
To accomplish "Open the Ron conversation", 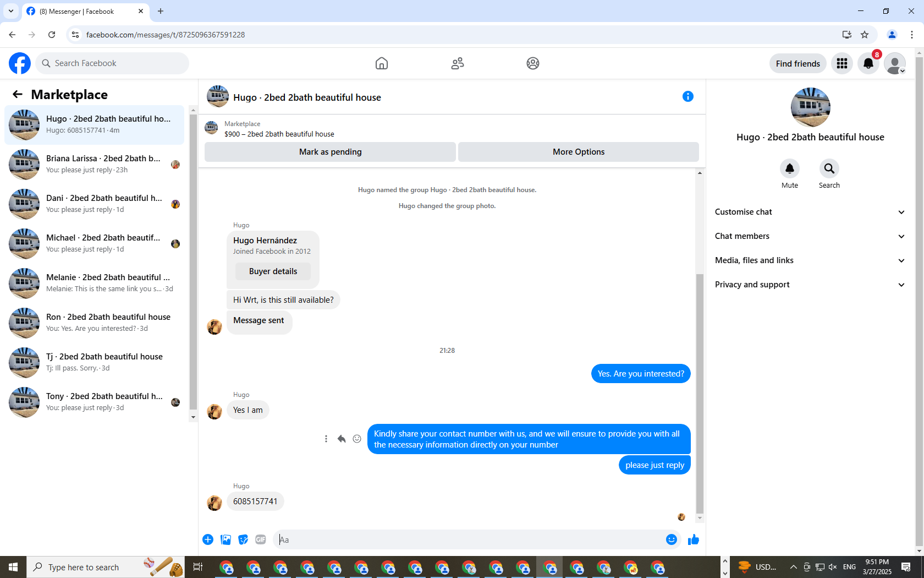I will click(x=95, y=323).
